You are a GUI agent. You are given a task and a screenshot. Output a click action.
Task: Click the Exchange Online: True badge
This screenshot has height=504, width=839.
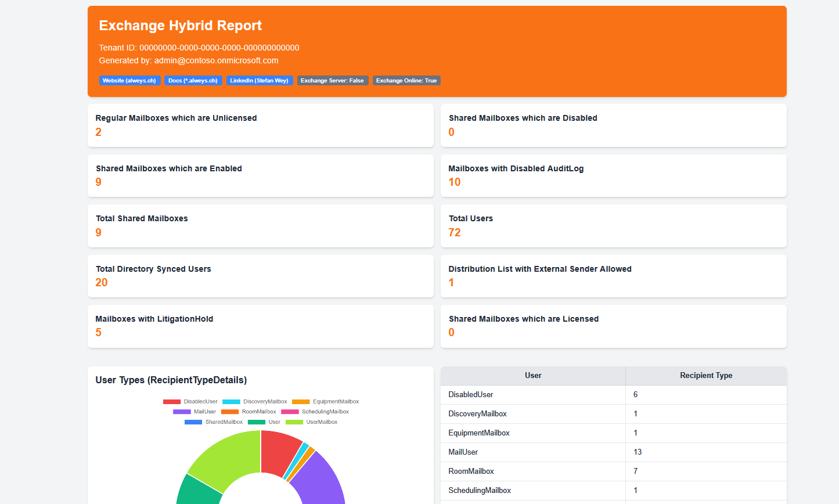406,80
